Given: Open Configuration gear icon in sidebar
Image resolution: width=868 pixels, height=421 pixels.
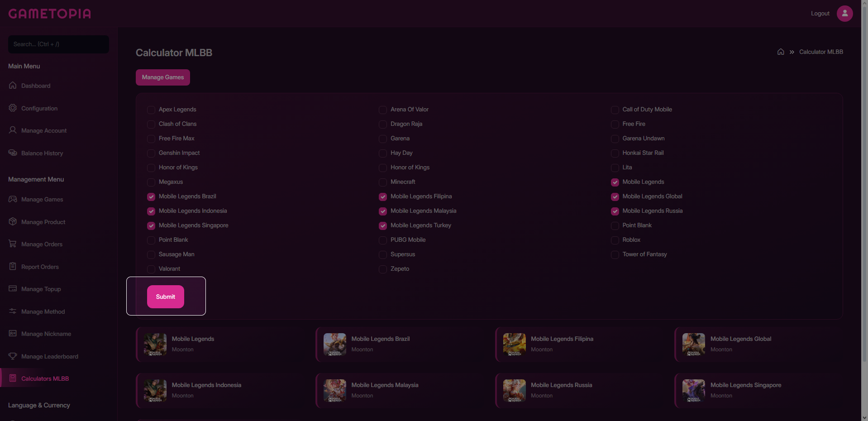Looking at the screenshot, I should pos(13,108).
